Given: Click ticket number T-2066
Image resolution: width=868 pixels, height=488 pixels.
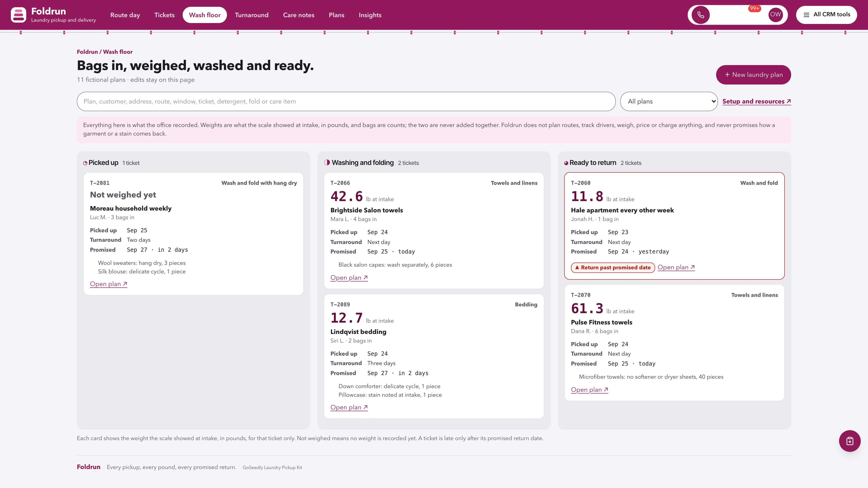Looking at the screenshot, I should coord(340,183).
